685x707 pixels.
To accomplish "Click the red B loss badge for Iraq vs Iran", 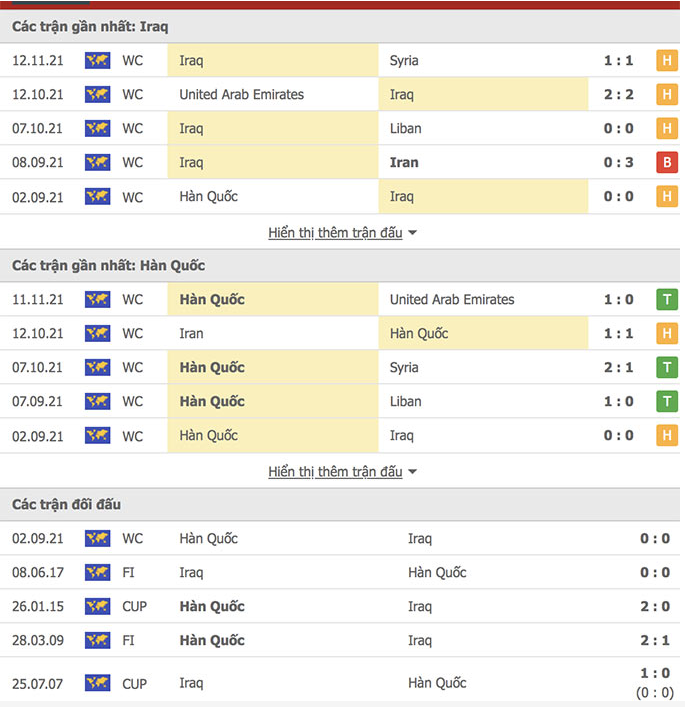I will point(667,162).
